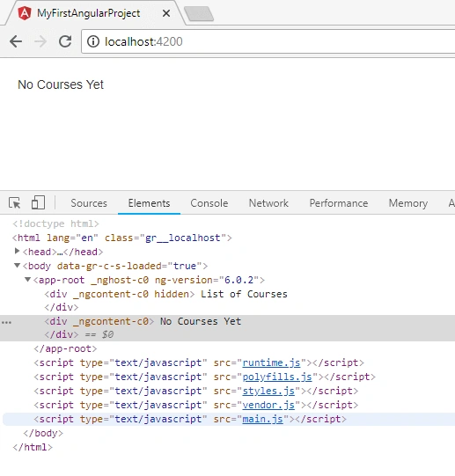
Task: Click the ng-version "6.0.2" attribute value
Action: [x=239, y=280]
